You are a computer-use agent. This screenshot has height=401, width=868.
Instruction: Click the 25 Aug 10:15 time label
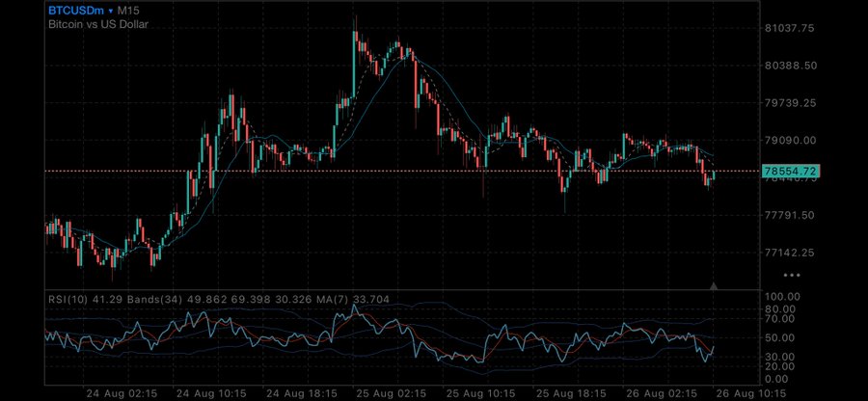pos(481,393)
